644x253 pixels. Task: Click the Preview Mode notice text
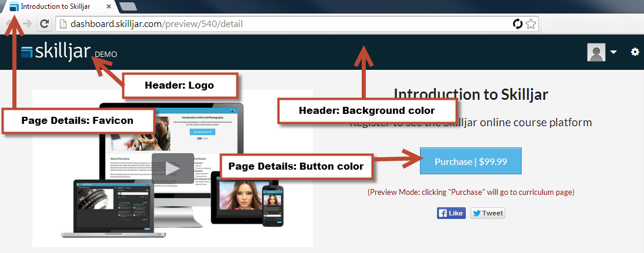[x=471, y=192]
